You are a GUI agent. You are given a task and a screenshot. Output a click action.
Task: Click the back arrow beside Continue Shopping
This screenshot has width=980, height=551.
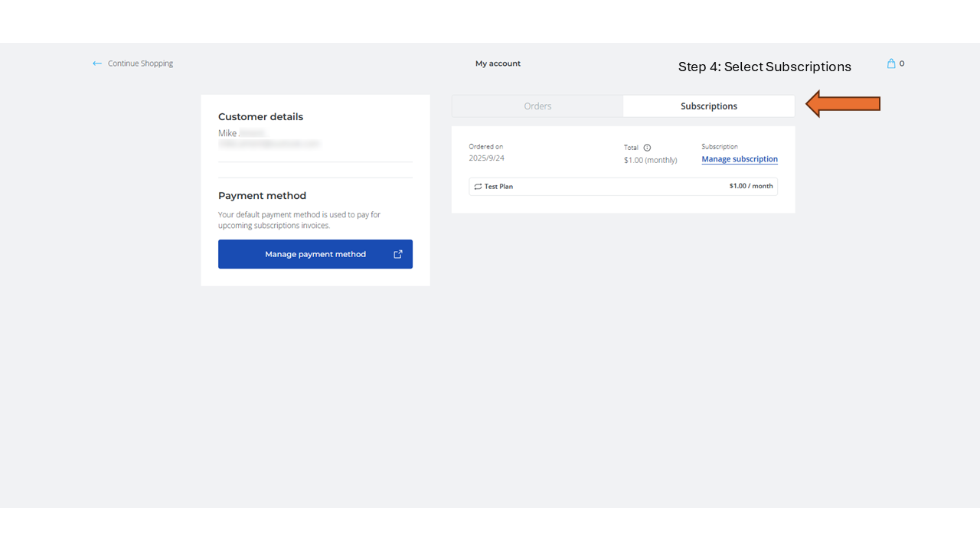pos(97,64)
